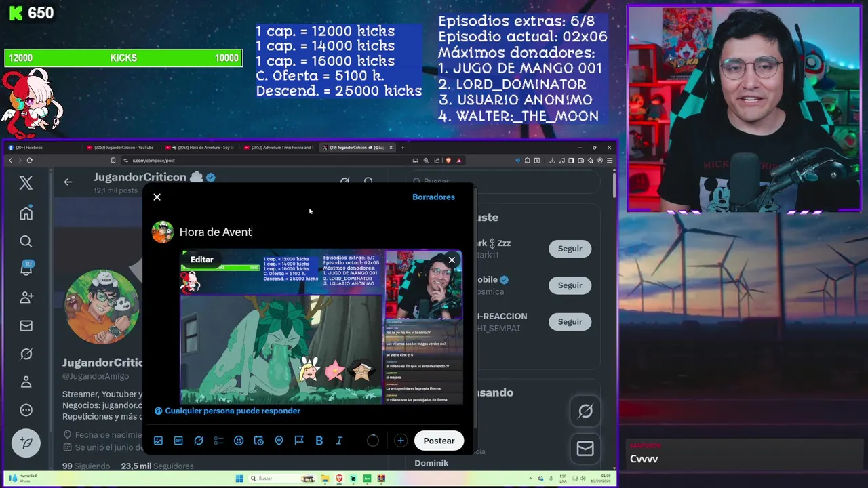The image size is (868, 488).
Task: Close the active JugandorCriticon X tab
Action: point(391,147)
